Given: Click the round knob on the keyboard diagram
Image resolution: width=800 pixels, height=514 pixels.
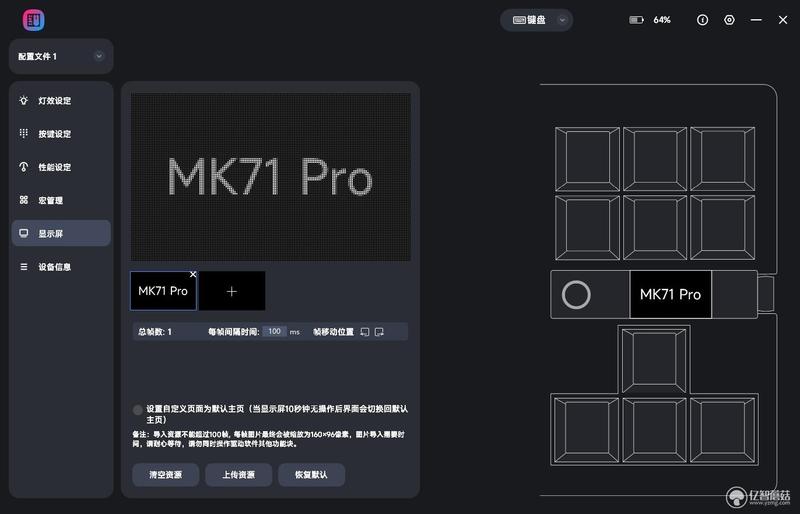Looking at the screenshot, I should click(576, 295).
